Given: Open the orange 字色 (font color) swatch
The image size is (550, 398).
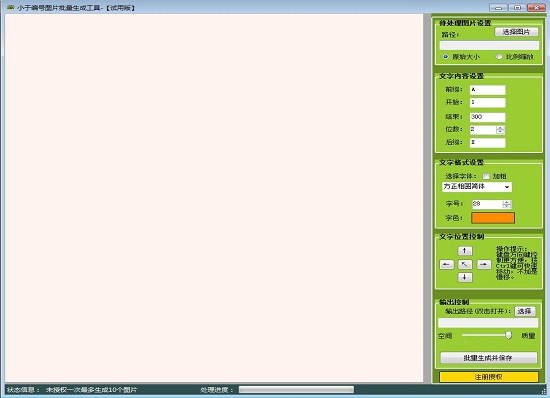Looking at the screenshot, I should 493,218.
